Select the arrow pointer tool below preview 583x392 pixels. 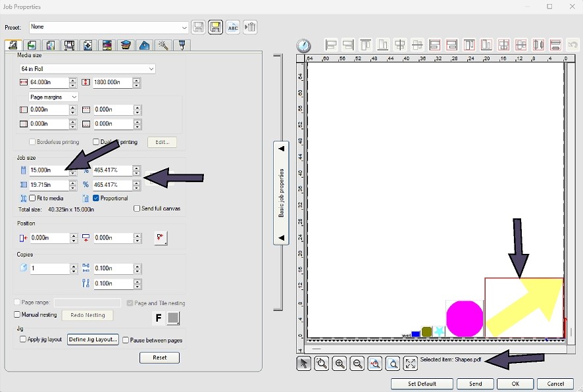click(303, 364)
